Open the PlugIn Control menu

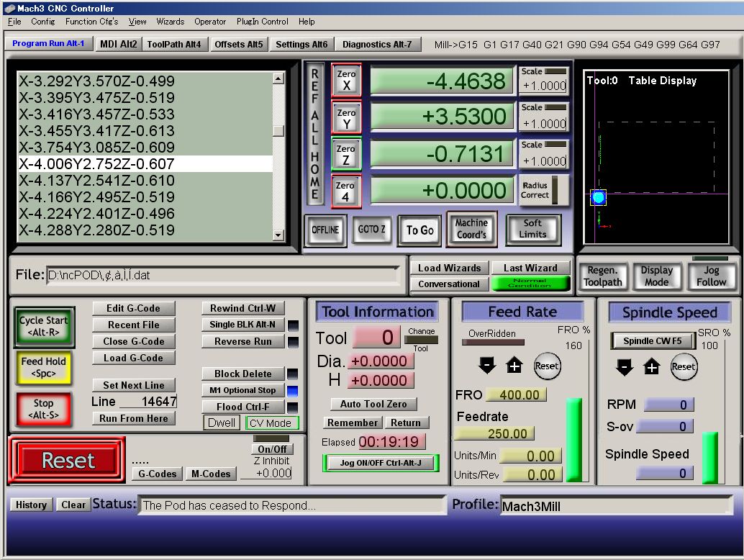pyautogui.click(x=262, y=22)
